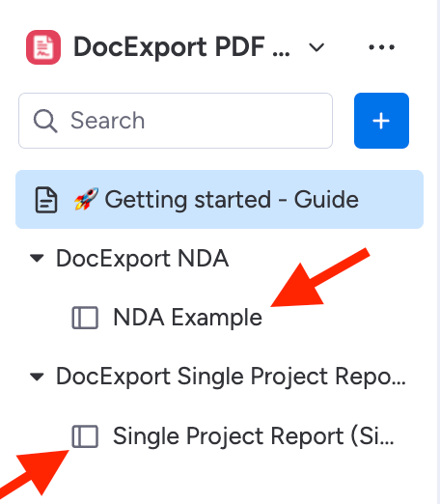Open the Getting started - Guide doc
Screen dimensions: 440x504
(219, 199)
